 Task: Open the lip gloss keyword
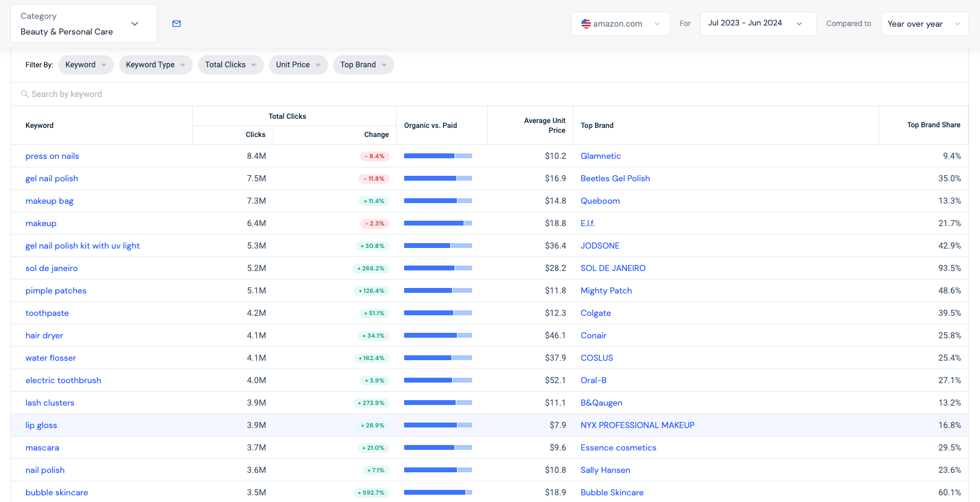41,425
